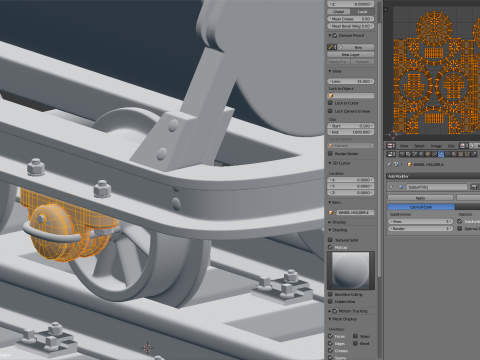Open the Physics properties tab icon
The image size is (480, 360).
[x=474, y=154]
